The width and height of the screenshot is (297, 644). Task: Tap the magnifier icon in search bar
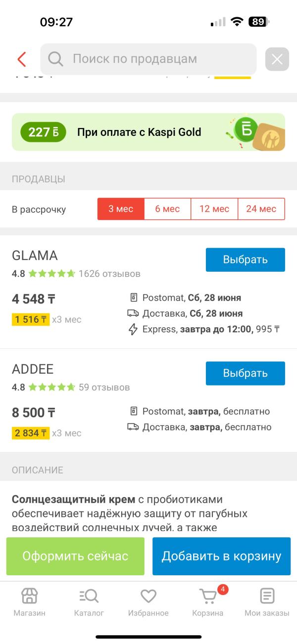(55, 59)
